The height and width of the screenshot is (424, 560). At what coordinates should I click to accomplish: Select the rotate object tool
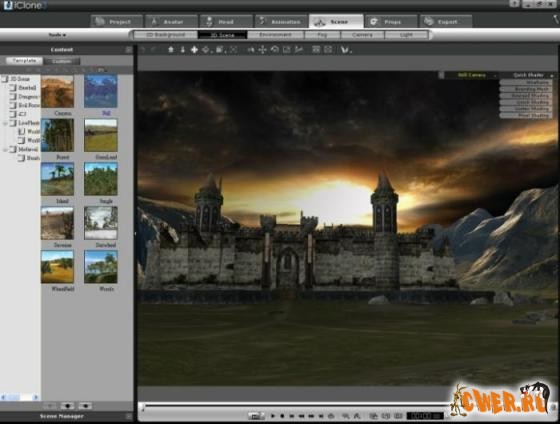[x=274, y=50]
